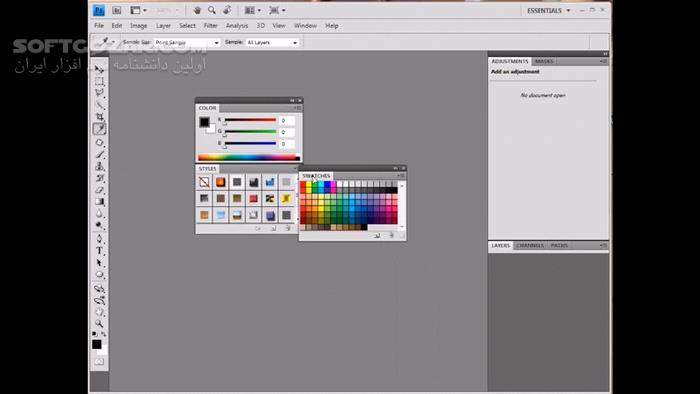
Task: Select the Gradient tool
Action: pos(100,202)
